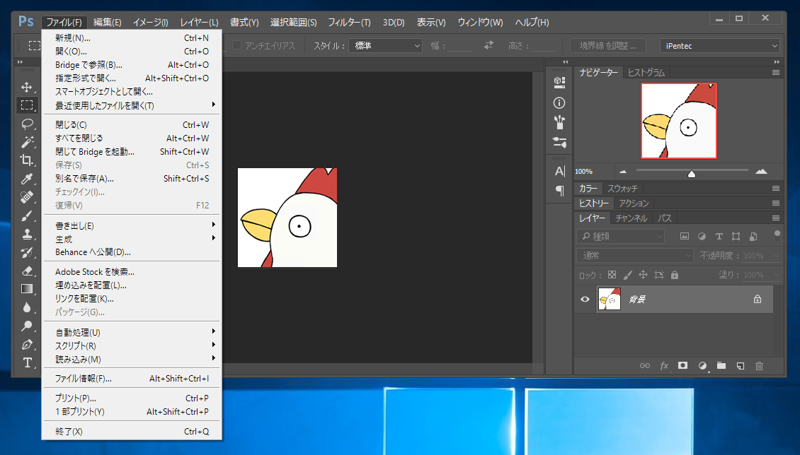This screenshot has height=455, width=800.
Task: Select the Move tool
Action: [x=27, y=87]
